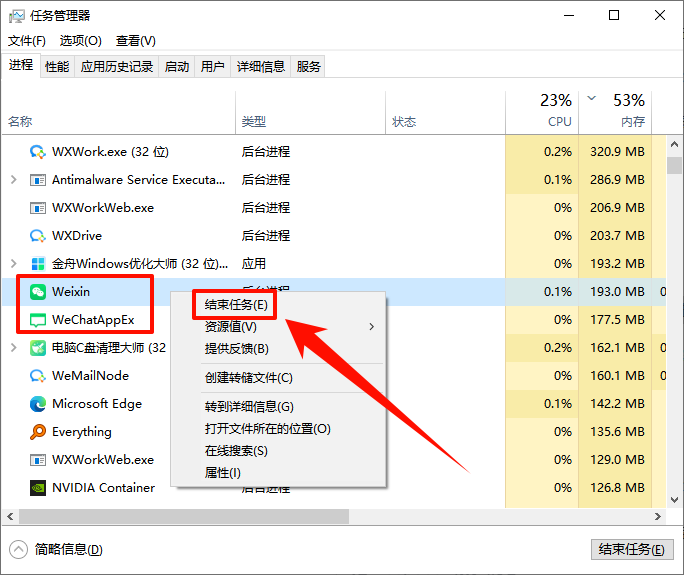Open the 查看(V) menu

[136, 41]
